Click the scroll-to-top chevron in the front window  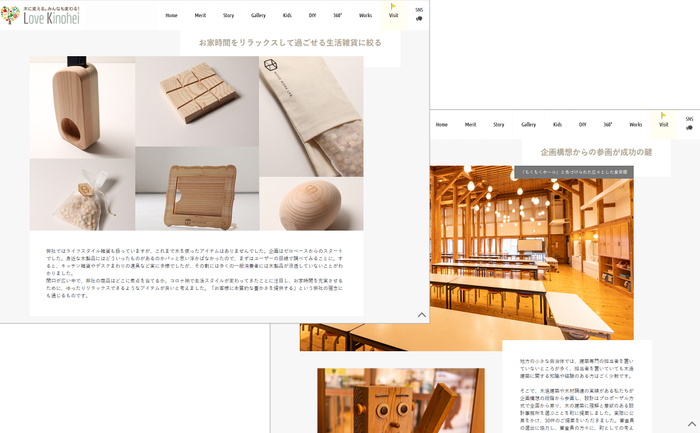(x=422, y=314)
